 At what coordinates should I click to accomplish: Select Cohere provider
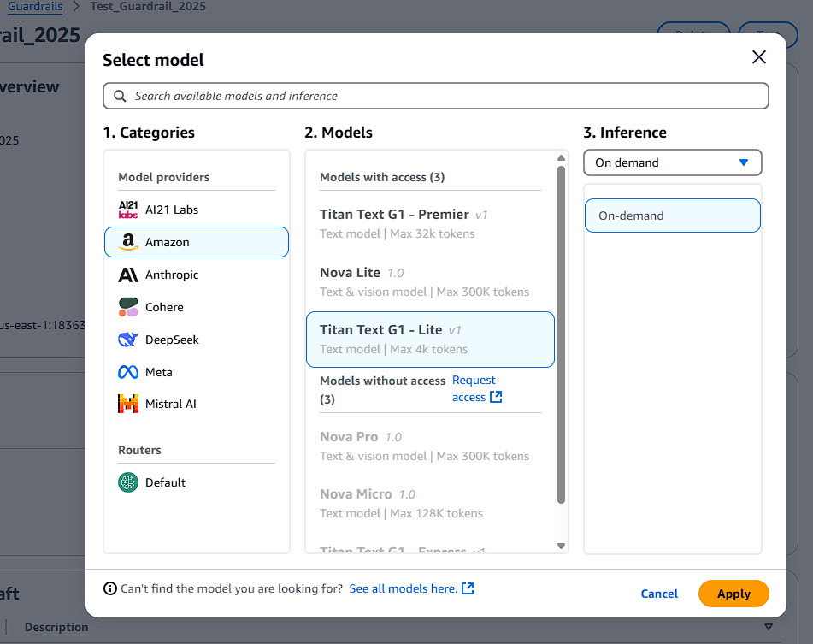coord(197,307)
